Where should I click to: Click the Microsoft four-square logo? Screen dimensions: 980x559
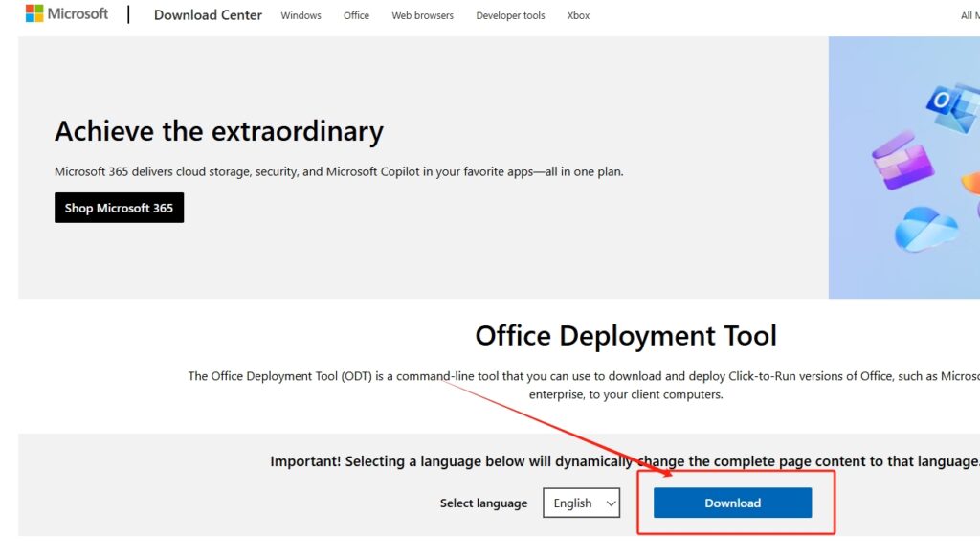tap(34, 14)
